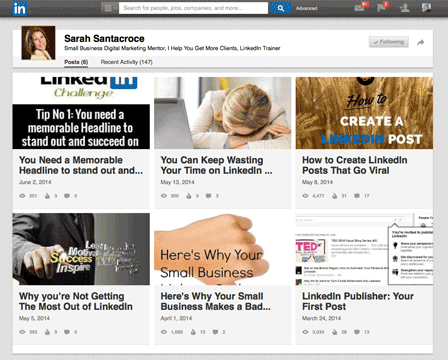The height and width of the screenshot is (360, 448).
Task: Click the 'April 1, 2014' date text
Action: [176, 318]
